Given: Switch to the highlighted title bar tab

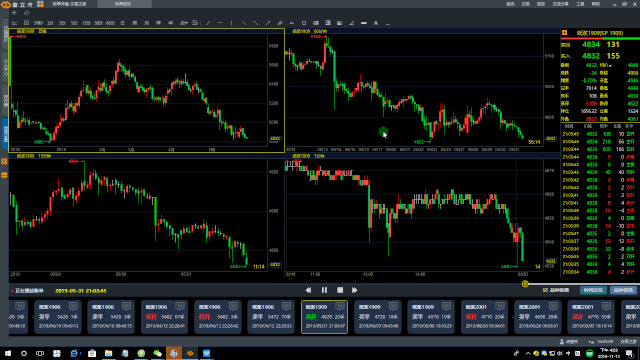Looking at the screenshot, I should 123,4.
